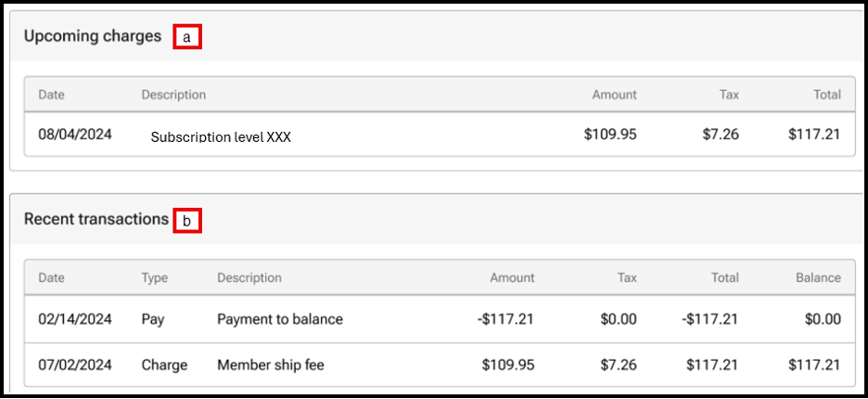Click the Recent transactions heading

[x=96, y=219]
